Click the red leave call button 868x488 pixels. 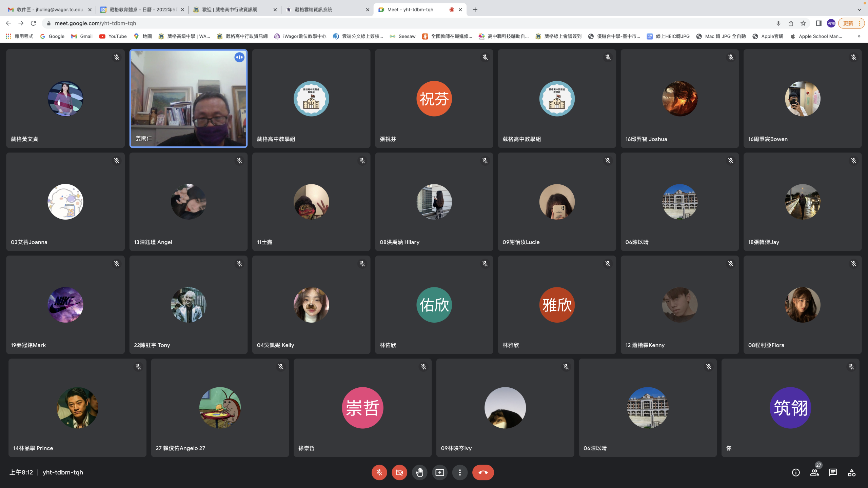483,472
